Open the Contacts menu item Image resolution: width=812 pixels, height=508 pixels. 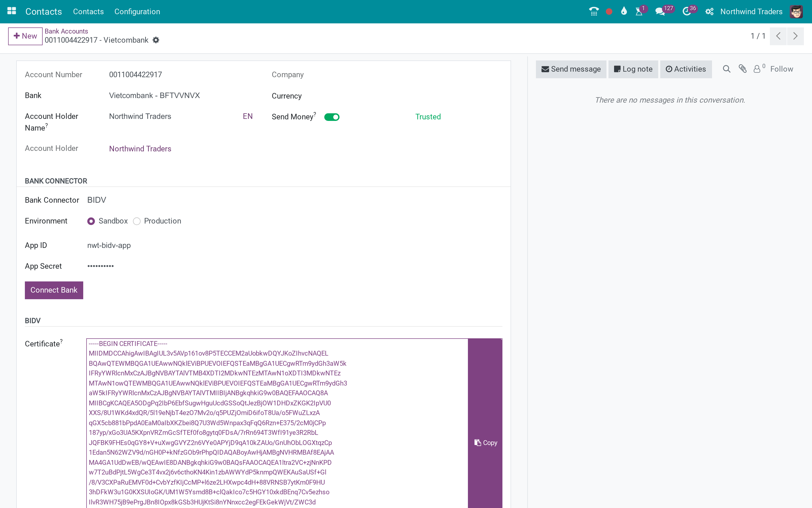click(x=88, y=11)
